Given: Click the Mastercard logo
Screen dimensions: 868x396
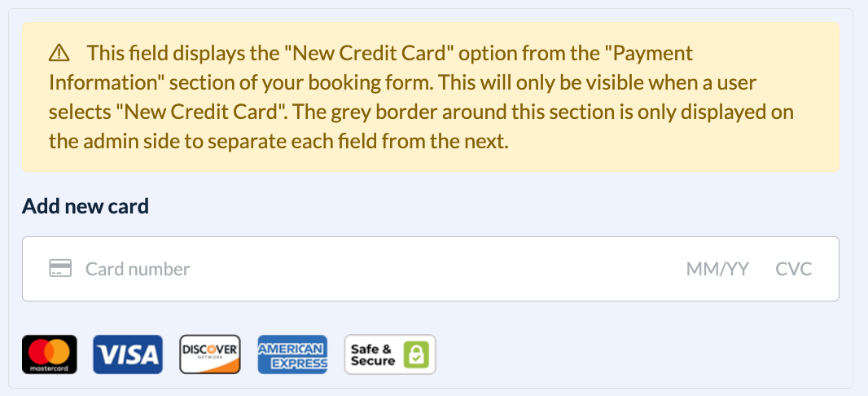Looking at the screenshot, I should (x=50, y=354).
